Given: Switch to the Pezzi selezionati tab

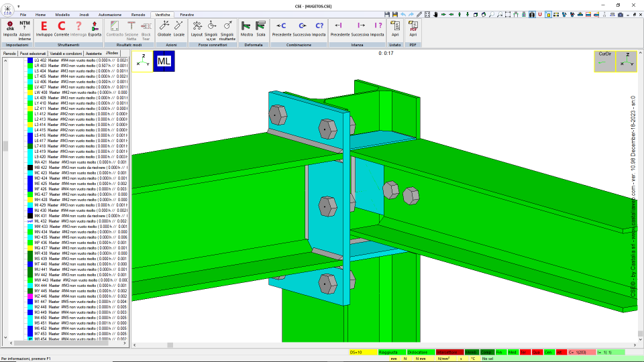Looking at the screenshot, I should 33,54.
